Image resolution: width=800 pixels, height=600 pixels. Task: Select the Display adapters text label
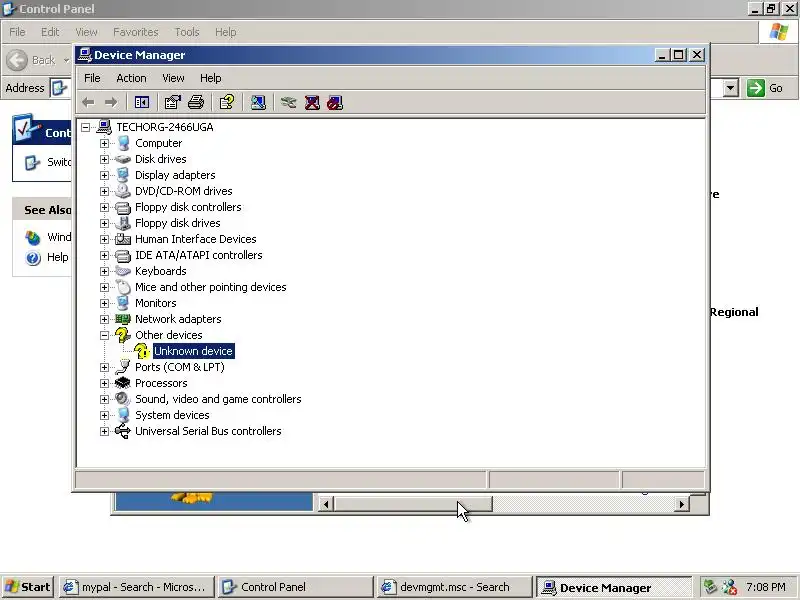pos(175,175)
